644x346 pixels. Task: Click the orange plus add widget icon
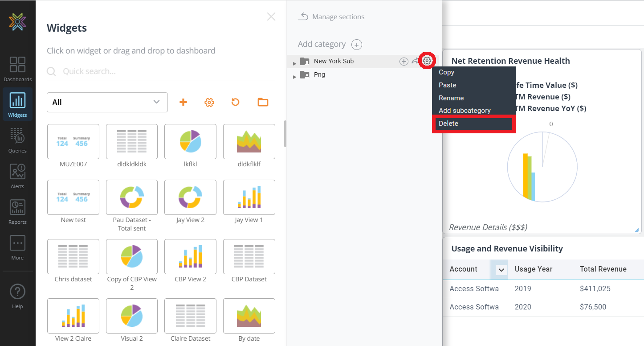click(x=183, y=102)
